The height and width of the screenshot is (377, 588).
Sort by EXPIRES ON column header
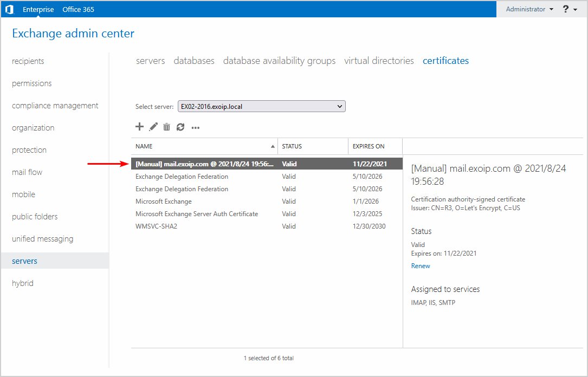click(x=375, y=146)
